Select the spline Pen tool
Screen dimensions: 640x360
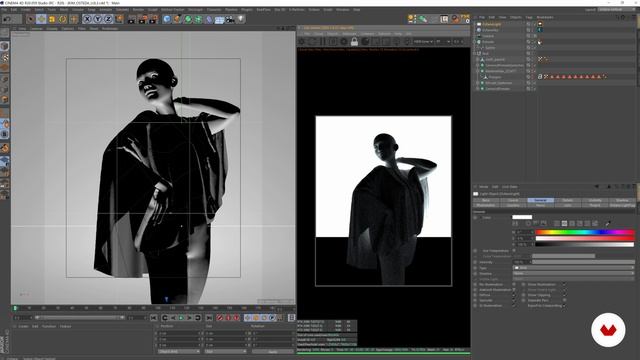click(x=177, y=19)
